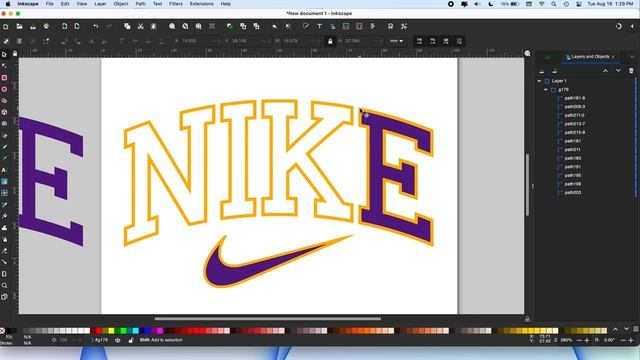Collapse the g179 group node

(546, 90)
